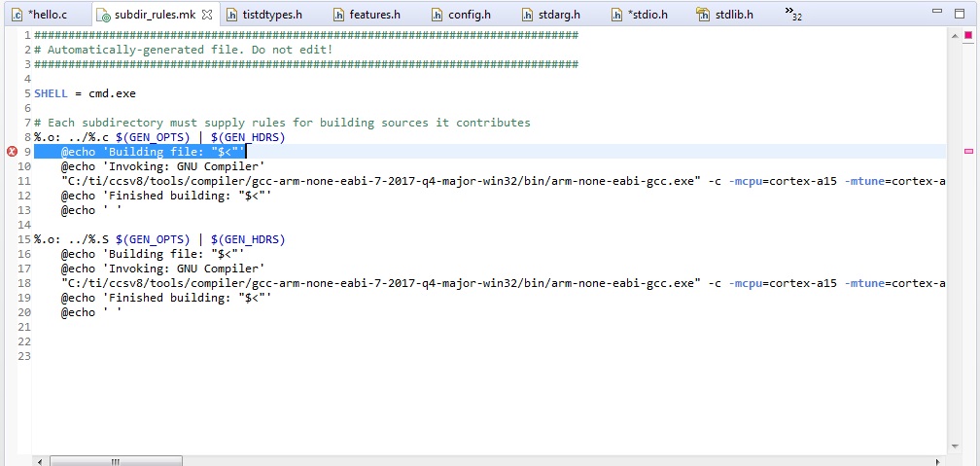Click the error marker on line 9
Image resolution: width=980 pixels, height=466 pixels.
[12, 152]
